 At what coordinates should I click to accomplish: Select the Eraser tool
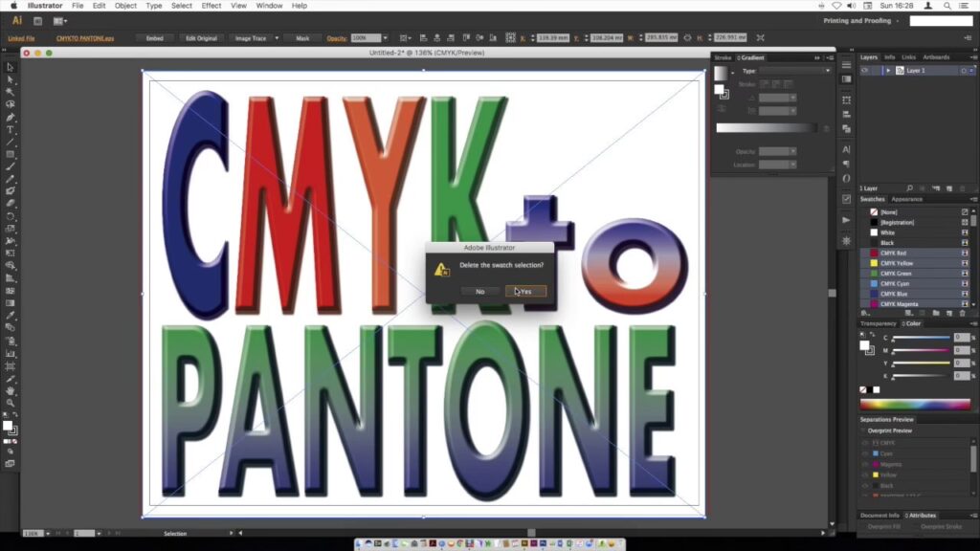(11, 204)
